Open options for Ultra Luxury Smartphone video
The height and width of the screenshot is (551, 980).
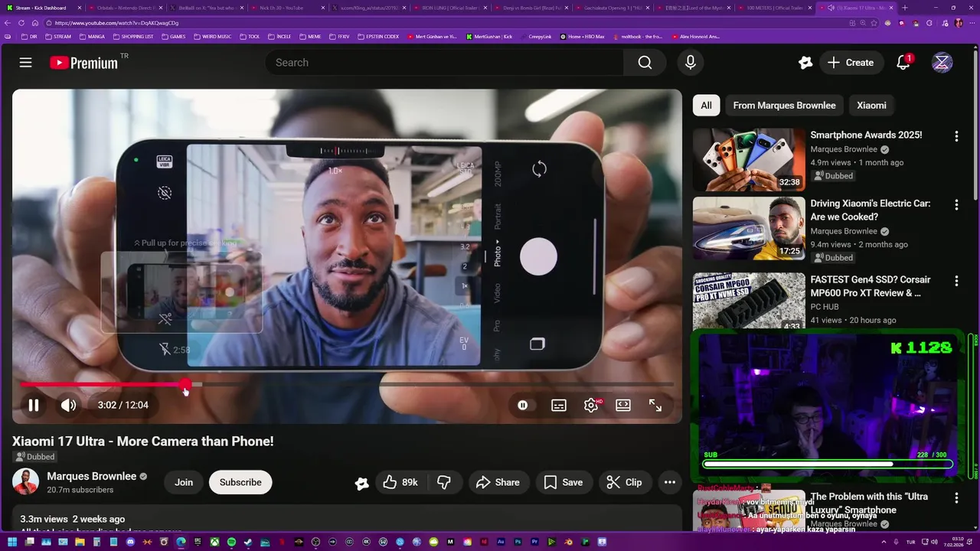point(956,498)
